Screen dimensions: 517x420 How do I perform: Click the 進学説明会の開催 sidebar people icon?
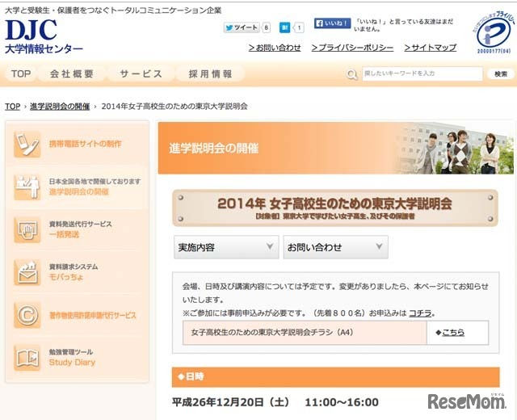coord(27,187)
